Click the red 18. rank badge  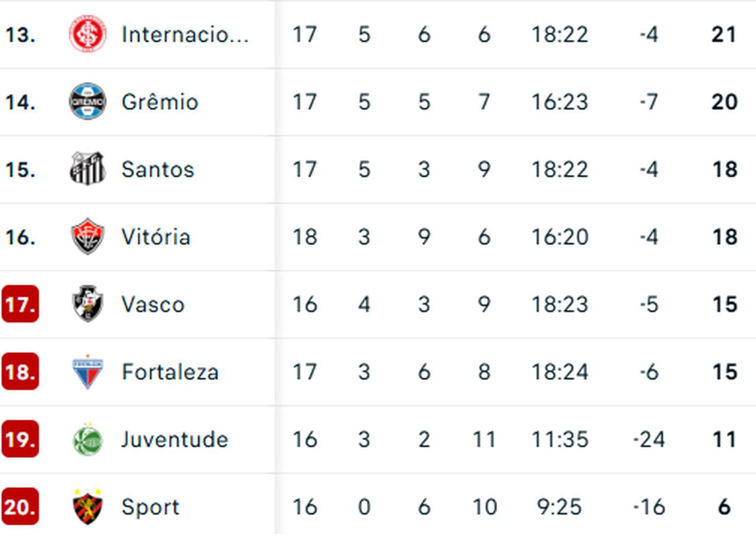click(20, 372)
